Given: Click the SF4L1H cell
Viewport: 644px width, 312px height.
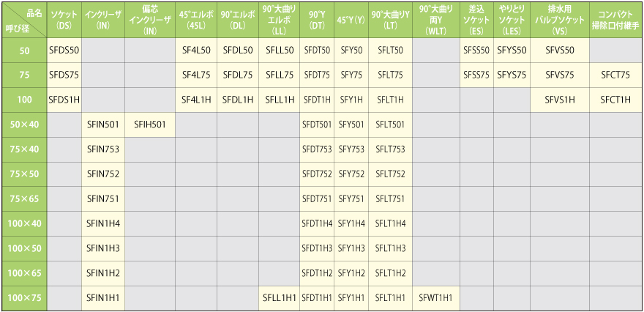Looking at the screenshot, I should tap(195, 100).
